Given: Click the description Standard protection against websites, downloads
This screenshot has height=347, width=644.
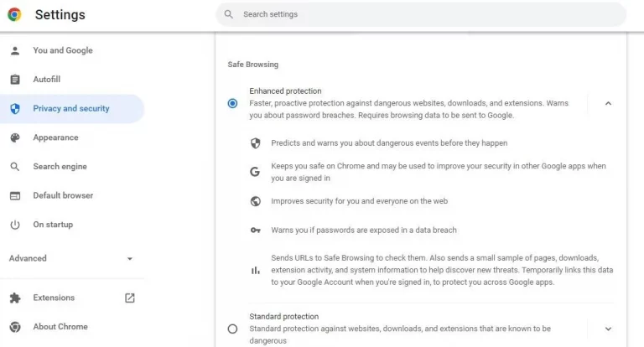Looking at the screenshot, I should [400, 334].
